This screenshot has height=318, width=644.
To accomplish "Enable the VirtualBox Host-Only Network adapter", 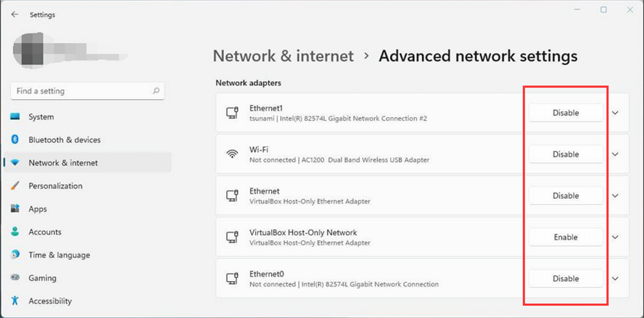I will coord(565,237).
